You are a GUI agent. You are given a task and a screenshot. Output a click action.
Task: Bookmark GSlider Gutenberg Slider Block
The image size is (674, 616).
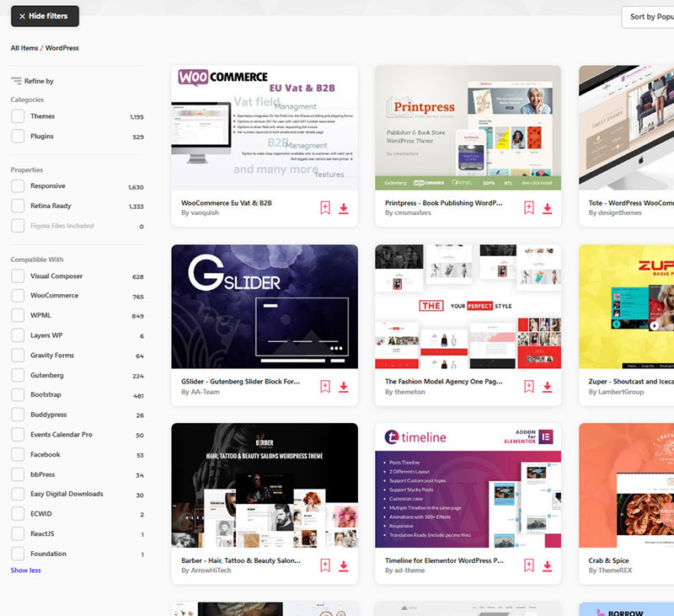[x=325, y=387]
